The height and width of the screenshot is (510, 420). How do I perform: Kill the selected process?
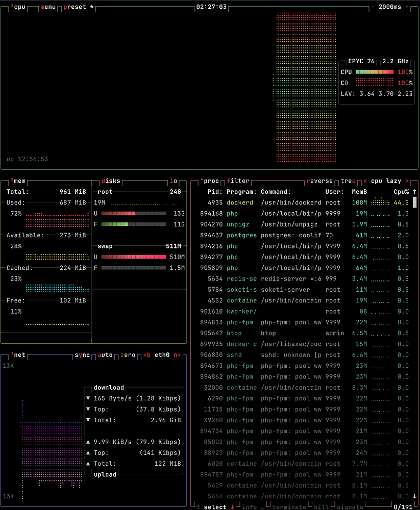(x=322, y=507)
